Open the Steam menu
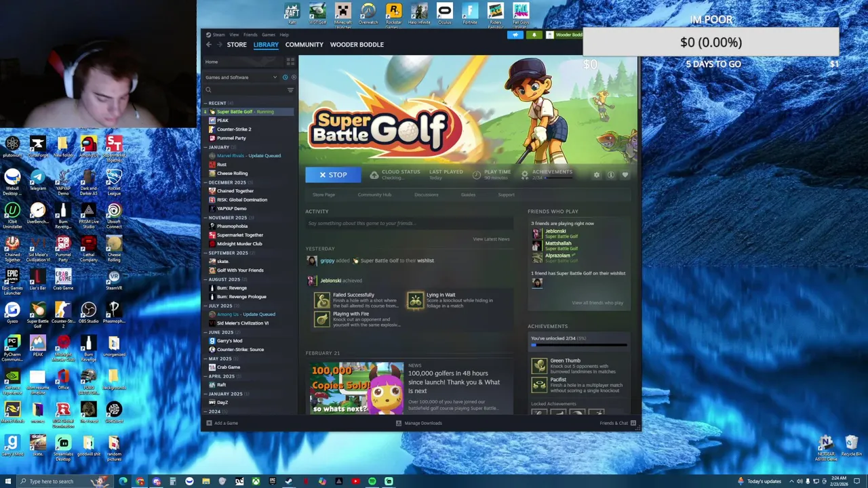 click(218, 35)
